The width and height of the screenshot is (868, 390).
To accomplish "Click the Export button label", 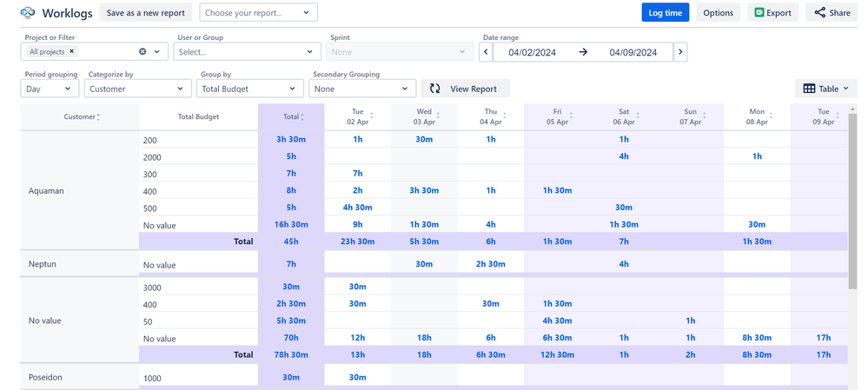I will (779, 13).
